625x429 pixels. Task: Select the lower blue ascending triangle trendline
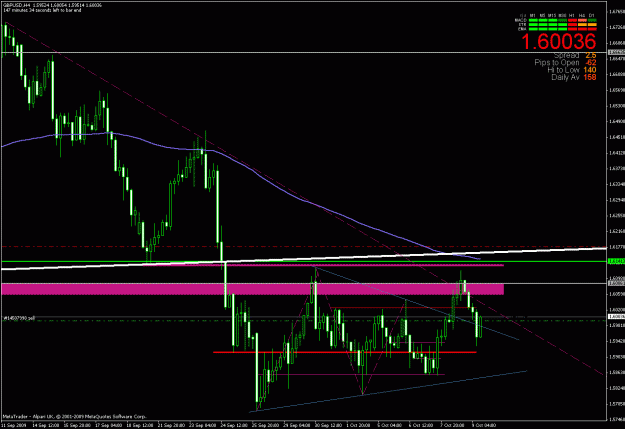click(389, 391)
